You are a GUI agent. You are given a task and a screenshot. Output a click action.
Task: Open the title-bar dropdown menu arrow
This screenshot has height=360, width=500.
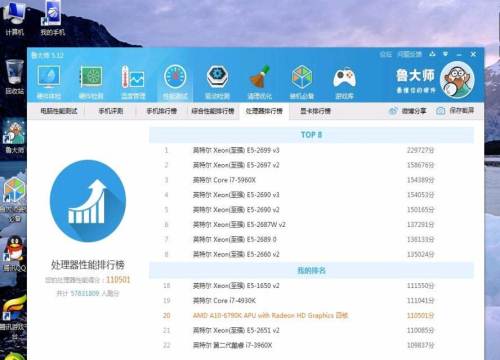pyautogui.click(x=446, y=54)
